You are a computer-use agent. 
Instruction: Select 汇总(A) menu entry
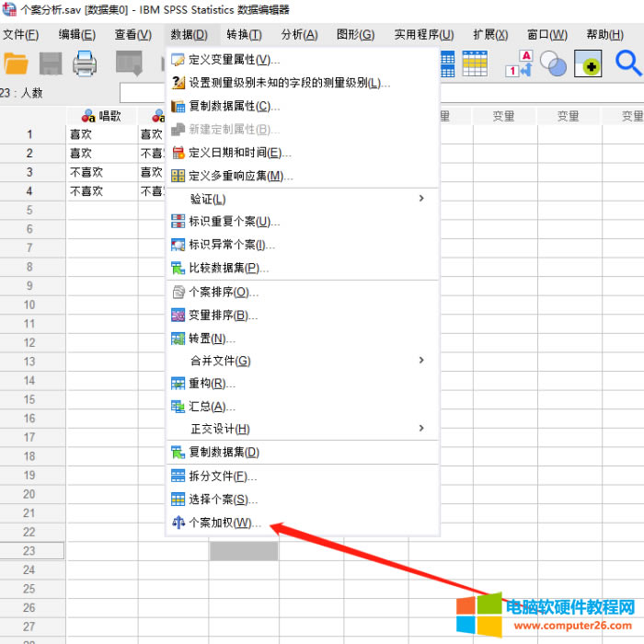tap(303, 407)
